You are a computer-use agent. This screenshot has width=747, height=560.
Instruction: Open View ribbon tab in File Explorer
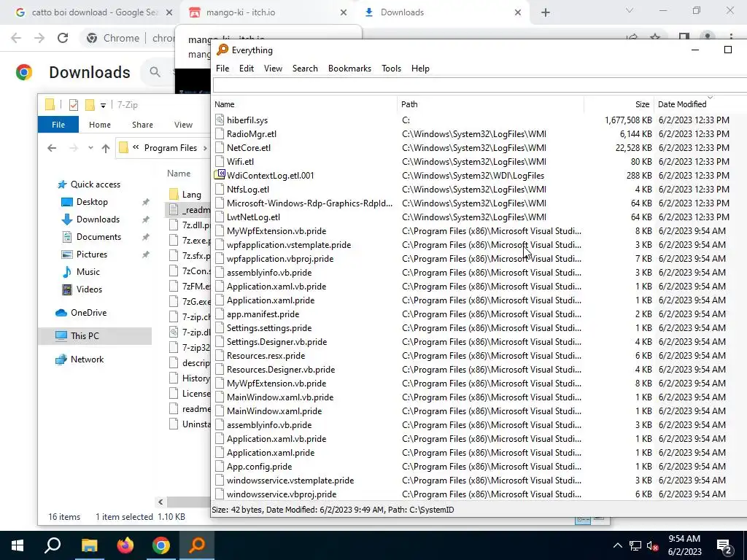(183, 124)
